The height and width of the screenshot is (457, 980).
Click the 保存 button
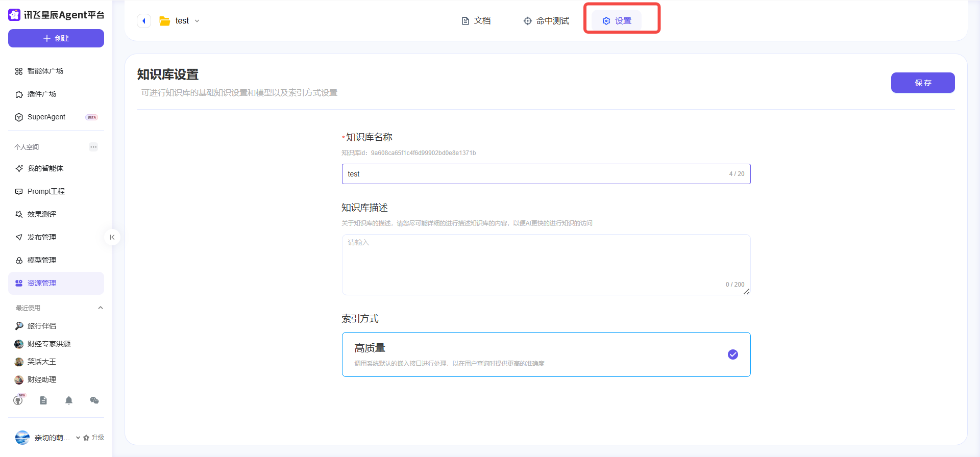coord(922,83)
